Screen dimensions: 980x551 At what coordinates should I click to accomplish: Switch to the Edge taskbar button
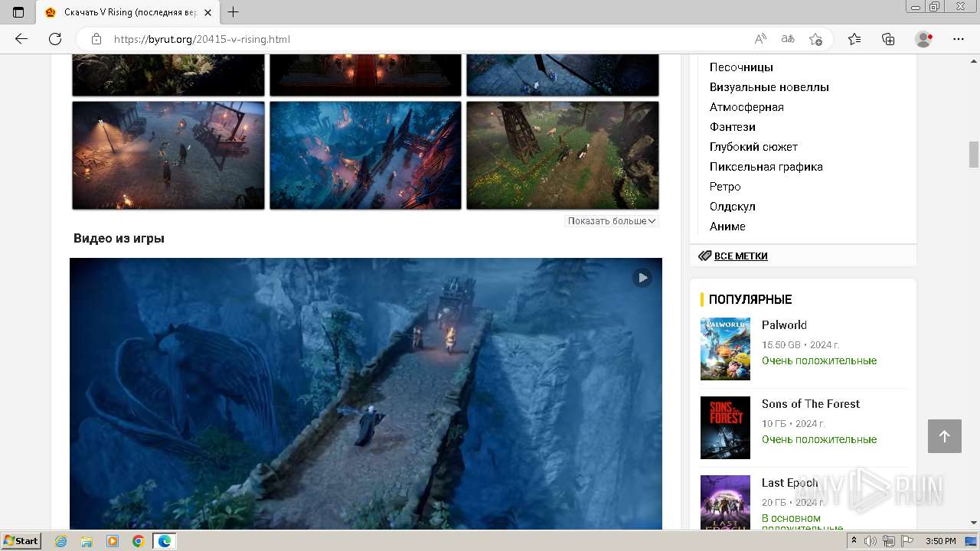click(x=165, y=541)
